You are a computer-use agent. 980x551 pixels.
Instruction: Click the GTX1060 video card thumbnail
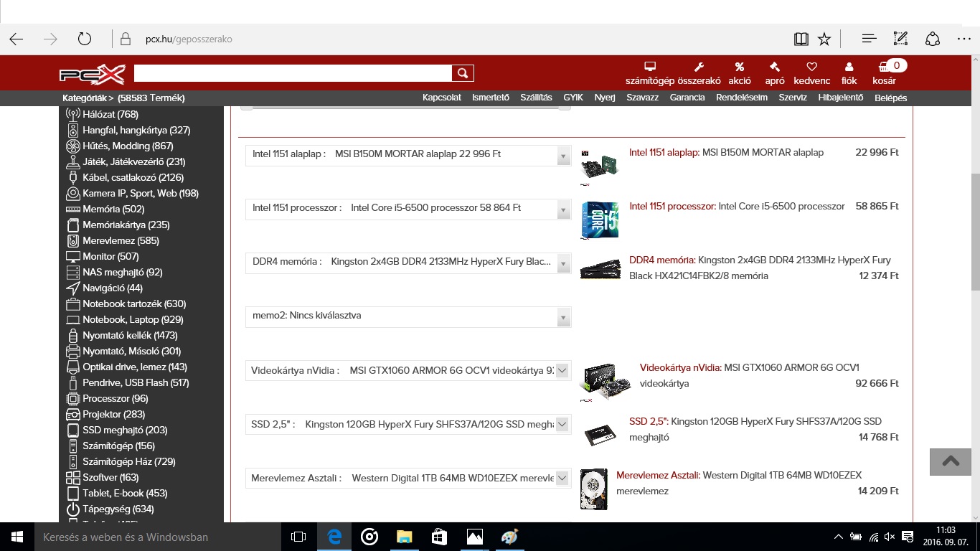(606, 383)
